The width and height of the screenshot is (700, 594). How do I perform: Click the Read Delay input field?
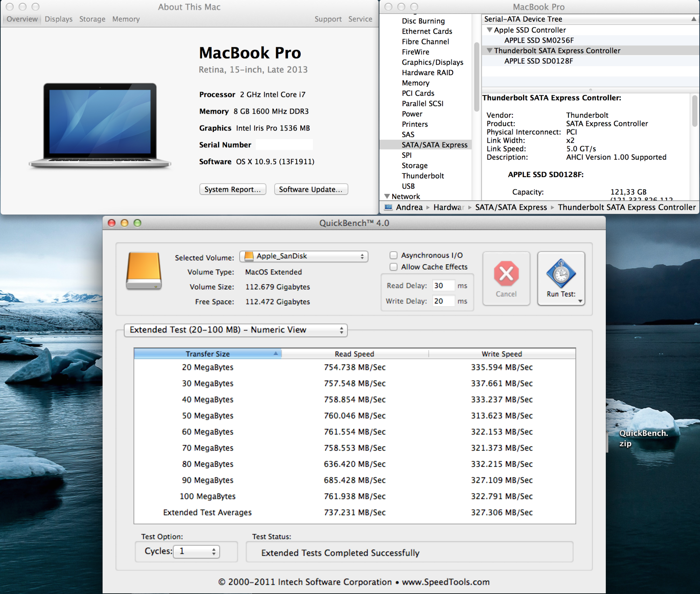(x=443, y=286)
